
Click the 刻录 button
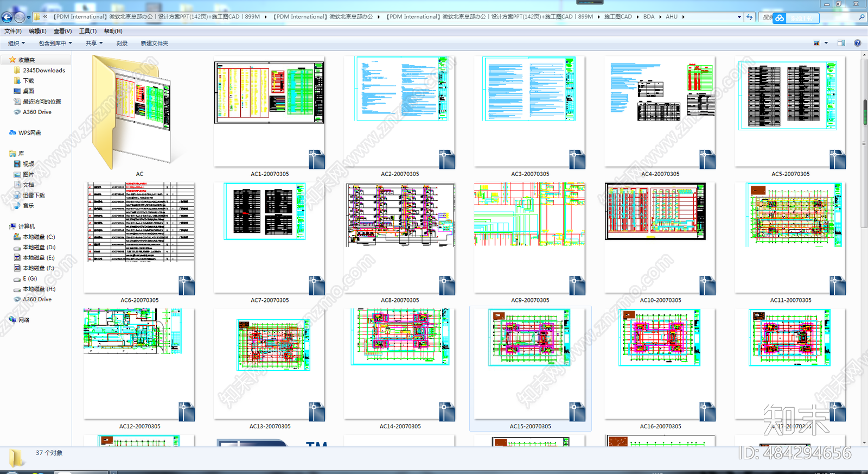pos(122,43)
